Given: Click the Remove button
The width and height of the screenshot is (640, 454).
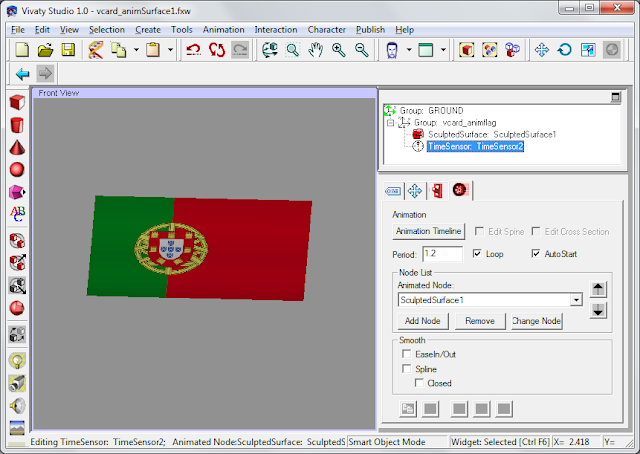Looking at the screenshot, I should [x=480, y=321].
